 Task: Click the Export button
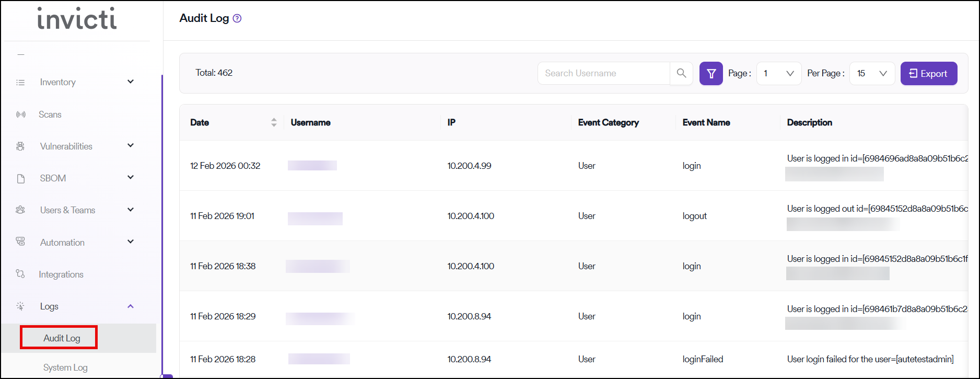tap(928, 74)
